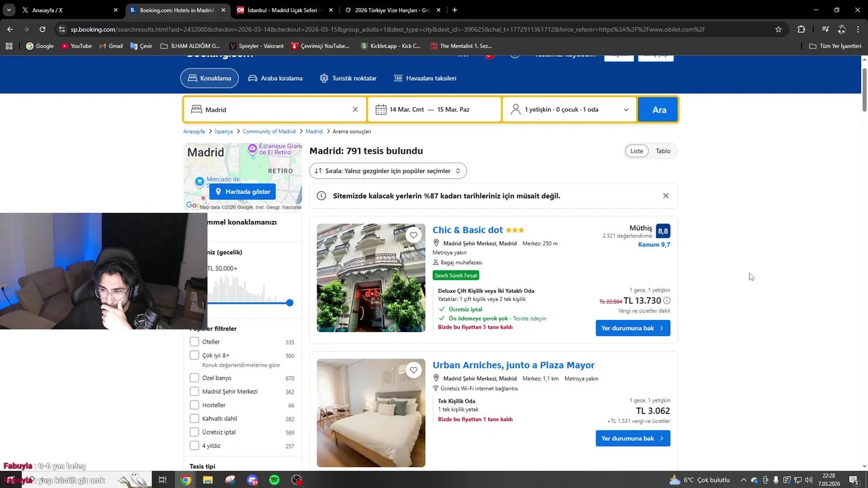The width and height of the screenshot is (868, 488).
Task: Switch results to Tablo view
Action: pyautogui.click(x=663, y=151)
